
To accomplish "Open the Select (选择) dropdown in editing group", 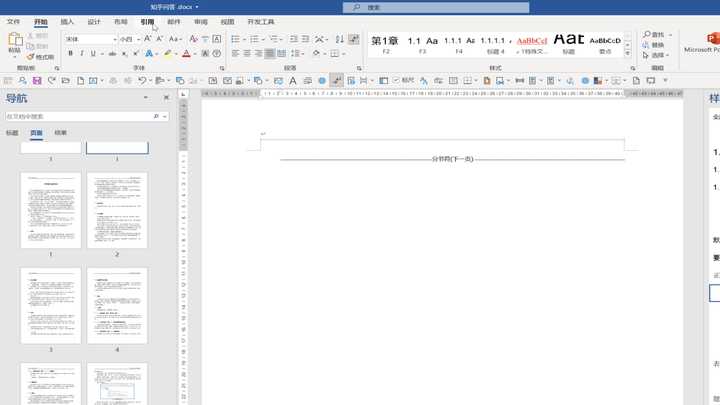I will click(656, 55).
